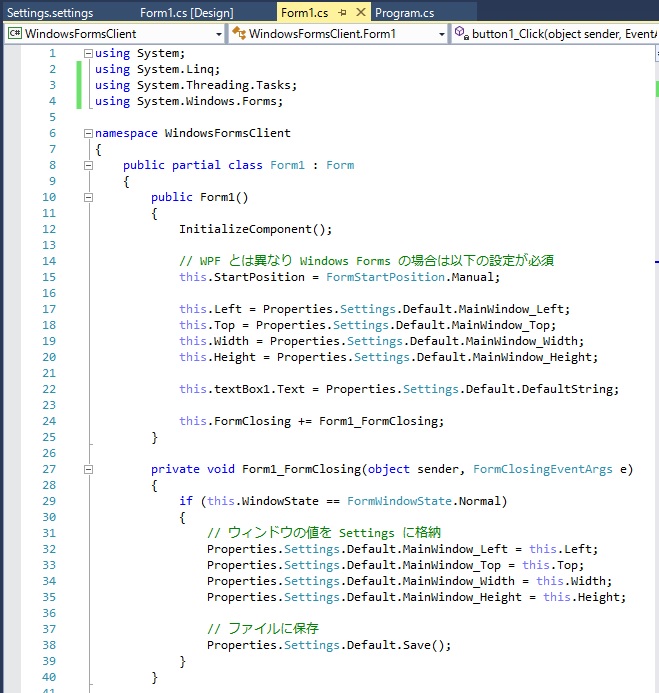Click the Form base class name on line 8

pyautogui.click(x=340, y=165)
